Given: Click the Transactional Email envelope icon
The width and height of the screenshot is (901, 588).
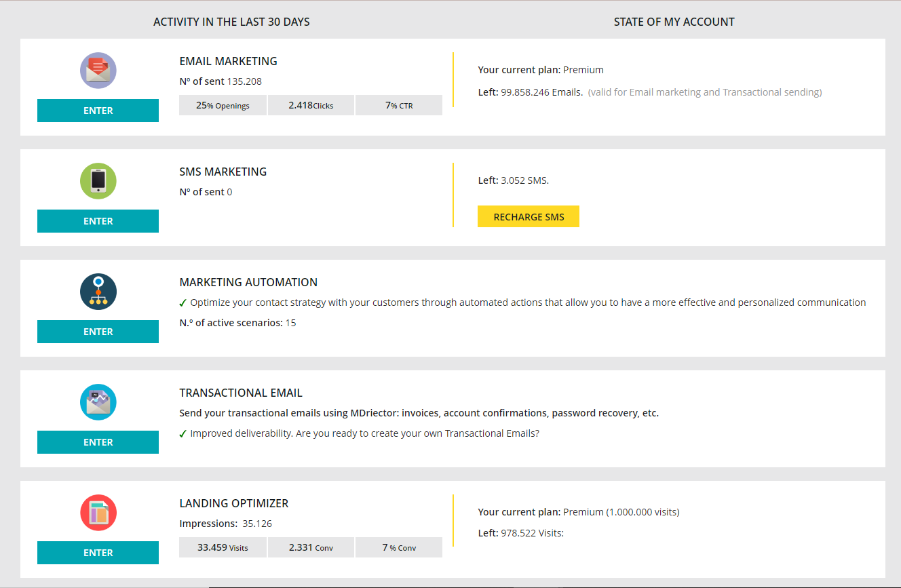Looking at the screenshot, I should tap(98, 402).
